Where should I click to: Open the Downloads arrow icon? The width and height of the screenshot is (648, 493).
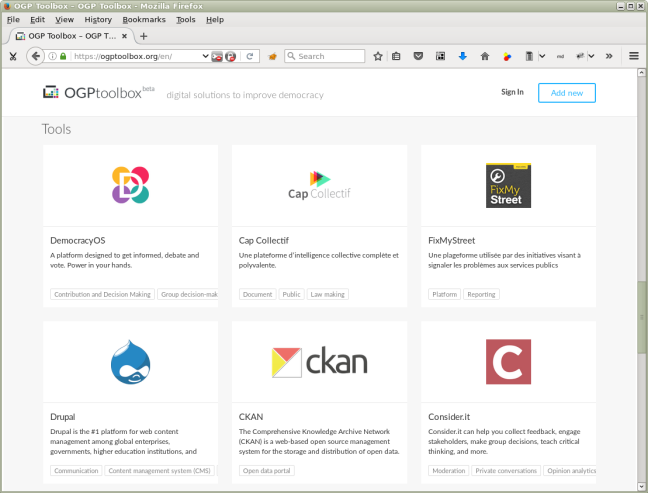(x=463, y=56)
